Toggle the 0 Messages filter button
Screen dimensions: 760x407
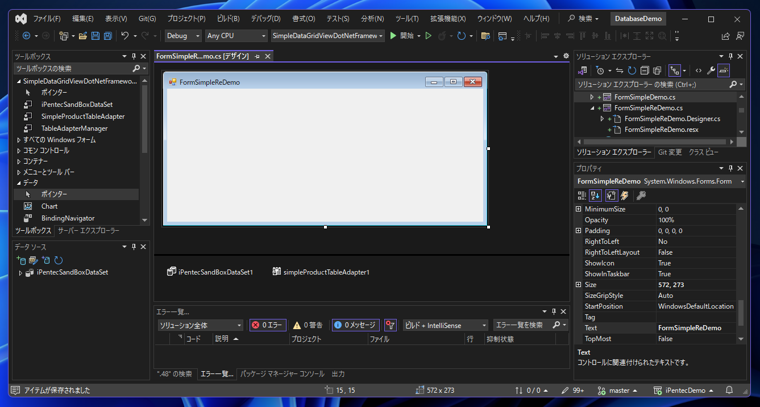click(356, 325)
